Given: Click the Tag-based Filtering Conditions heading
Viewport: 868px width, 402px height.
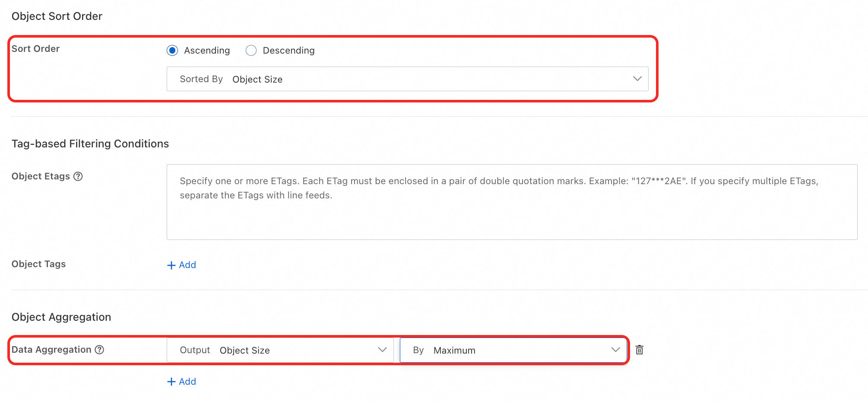Looking at the screenshot, I should tap(90, 144).
